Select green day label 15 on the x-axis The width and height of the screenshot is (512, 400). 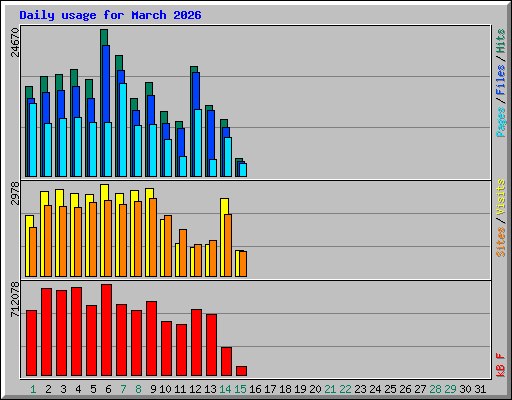coord(240,389)
